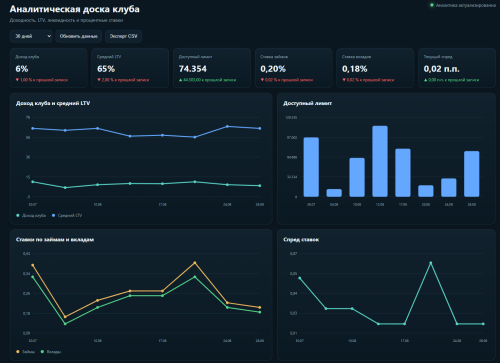Click the green up arrow under 0,02 п.п.
This screenshot has height=363, width=500.
coord(426,80)
